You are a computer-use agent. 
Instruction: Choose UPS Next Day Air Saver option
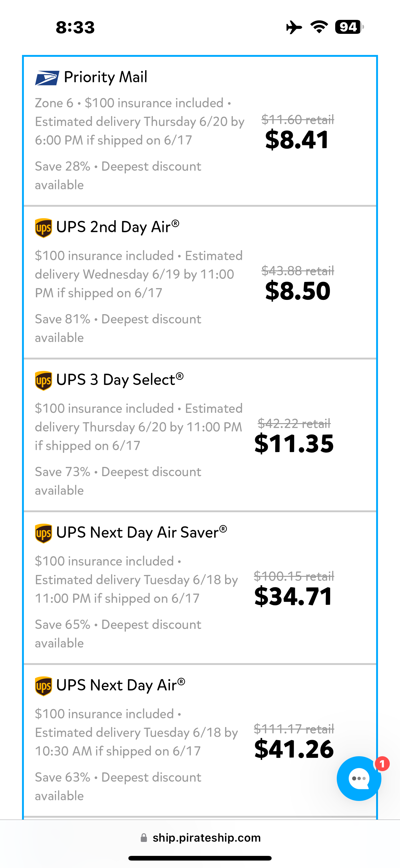pyautogui.click(x=200, y=588)
